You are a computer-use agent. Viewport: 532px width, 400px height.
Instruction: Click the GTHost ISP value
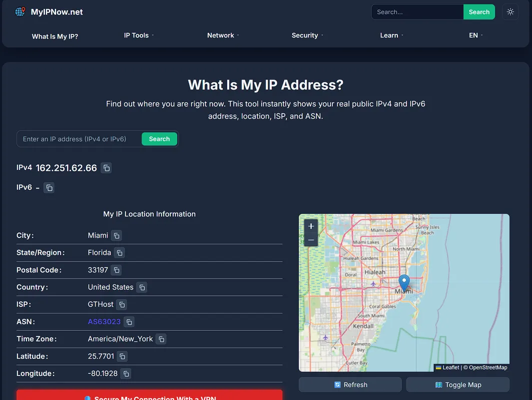click(101, 304)
